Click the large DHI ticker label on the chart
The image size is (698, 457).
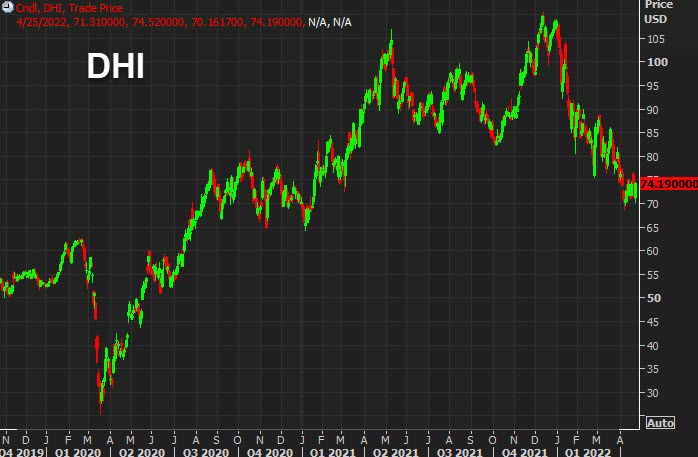tap(115, 66)
